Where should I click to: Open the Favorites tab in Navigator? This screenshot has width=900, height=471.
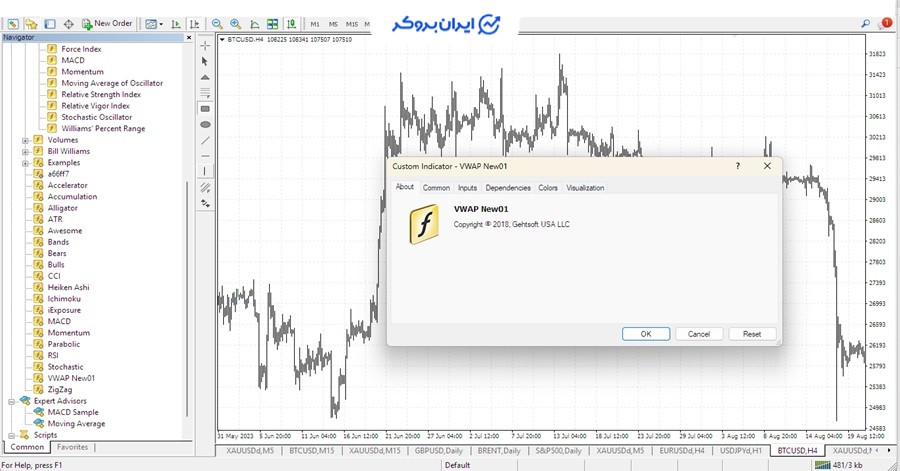(72, 447)
